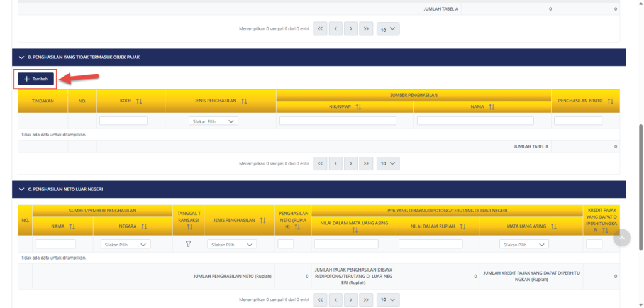This screenshot has height=308, width=644.
Task: Sort table B by NIK/NPWP column
Action: pos(358,107)
